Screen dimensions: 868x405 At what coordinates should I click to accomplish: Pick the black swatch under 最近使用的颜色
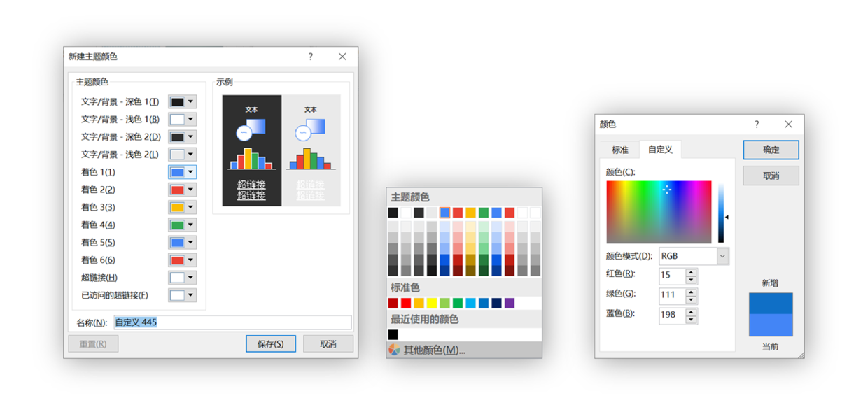[x=393, y=335]
